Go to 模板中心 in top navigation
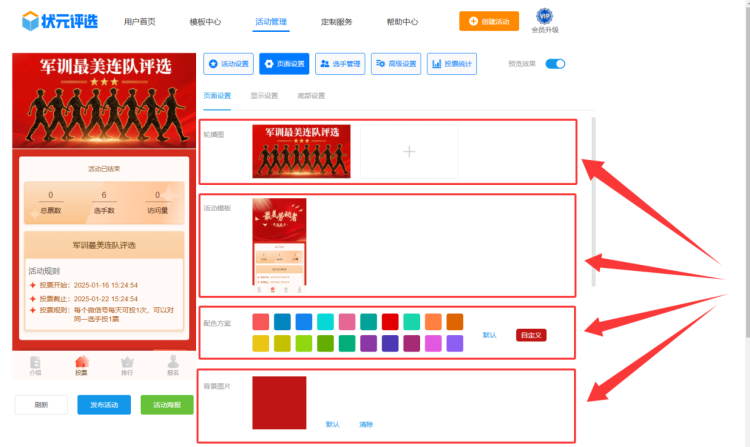750x447 pixels. [x=205, y=21]
